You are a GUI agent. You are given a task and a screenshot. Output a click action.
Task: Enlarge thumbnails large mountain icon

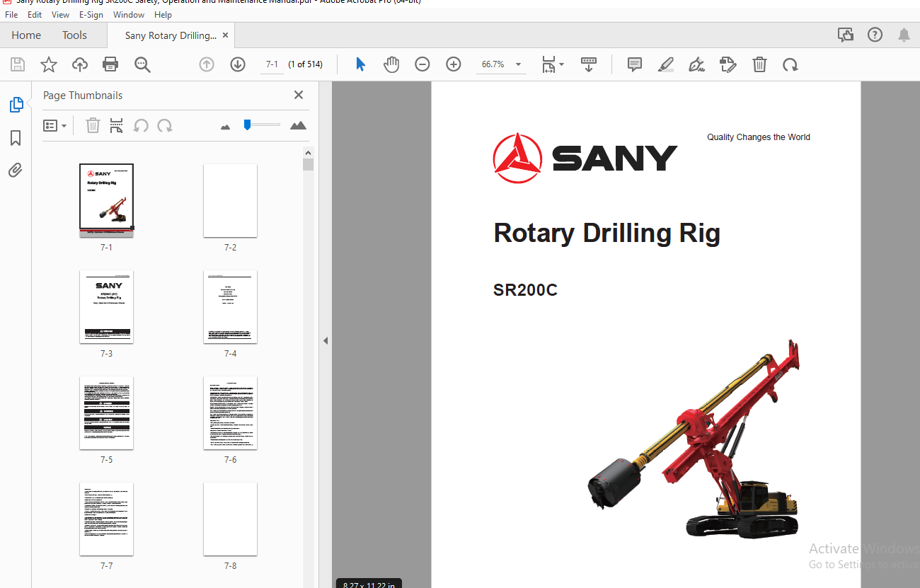pyautogui.click(x=298, y=125)
